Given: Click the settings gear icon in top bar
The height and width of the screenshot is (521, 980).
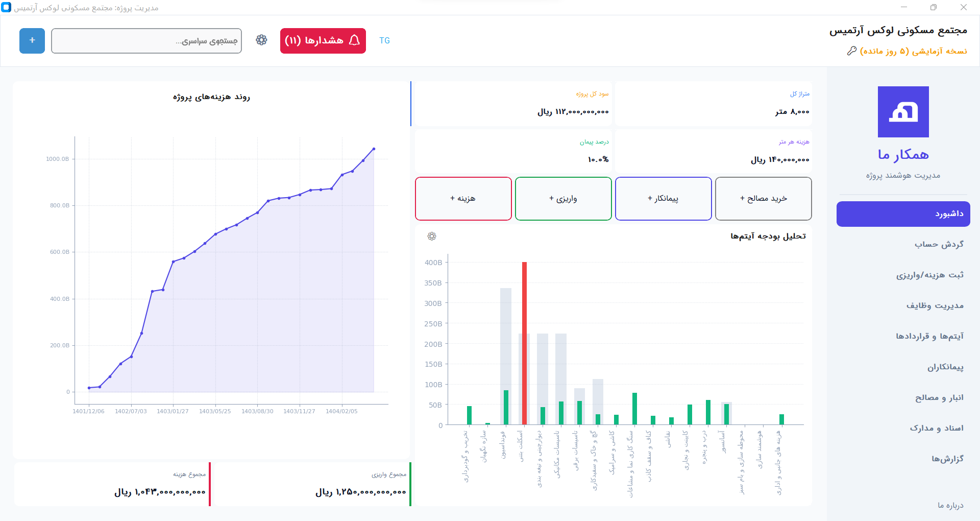Looking at the screenshot, I should [x=261, y=40].
